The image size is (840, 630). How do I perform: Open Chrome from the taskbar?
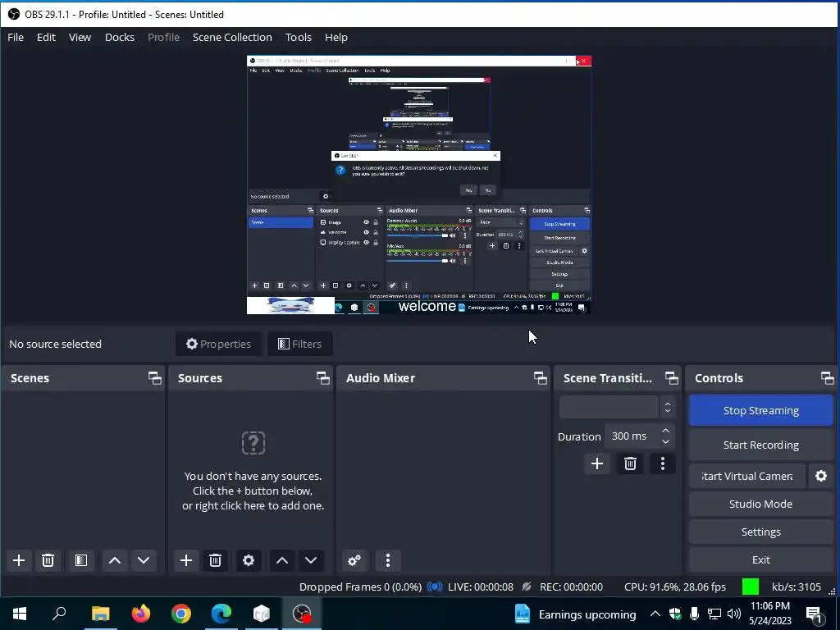[181, 614]
